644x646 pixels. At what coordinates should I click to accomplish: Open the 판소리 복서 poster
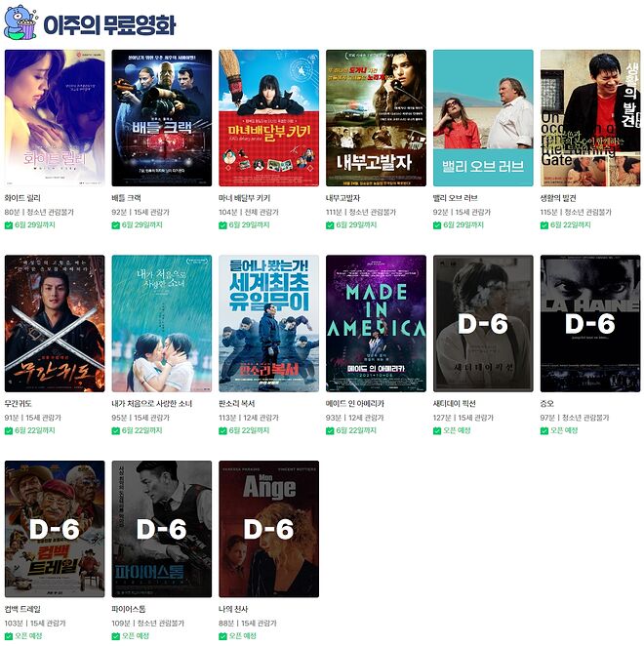coord(269,323)
